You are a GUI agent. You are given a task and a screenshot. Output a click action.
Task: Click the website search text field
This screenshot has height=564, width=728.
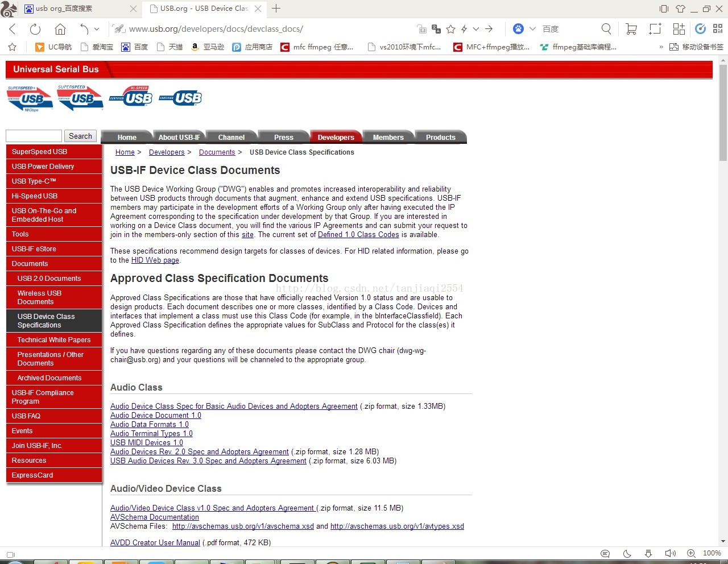pyautogui.click(x=34, y=136)
